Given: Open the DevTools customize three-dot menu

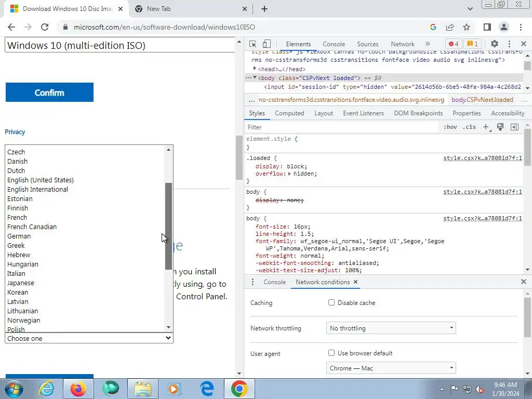Looking at the screenshot, I should pyautogui.click(x=509, y=44).
